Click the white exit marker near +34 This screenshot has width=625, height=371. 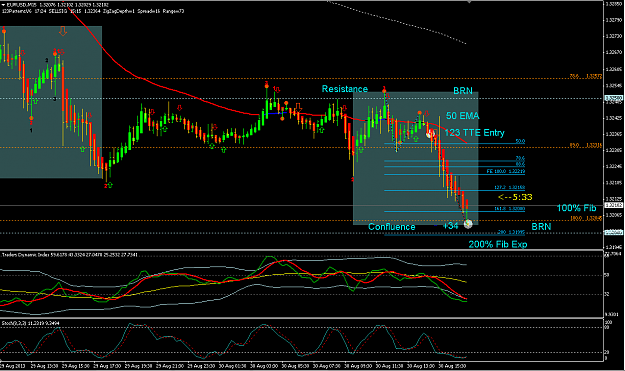[x=468, y=224]
